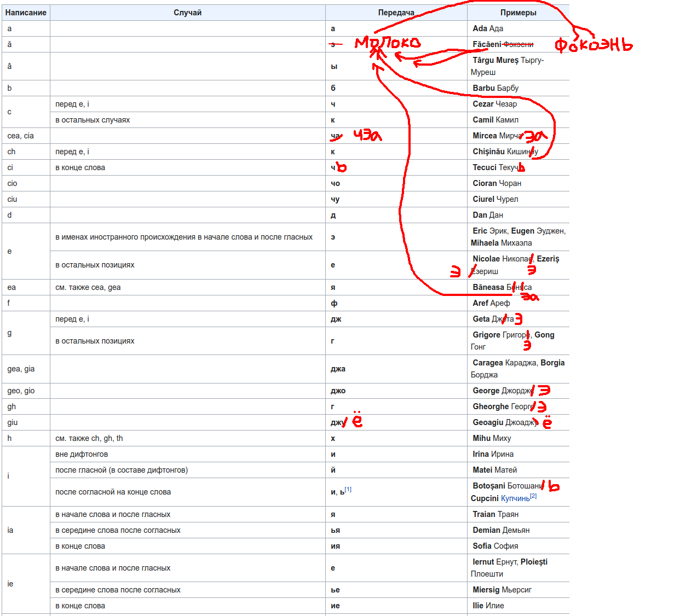Click the "Написание" column header
680x616 pixels.
26,13
